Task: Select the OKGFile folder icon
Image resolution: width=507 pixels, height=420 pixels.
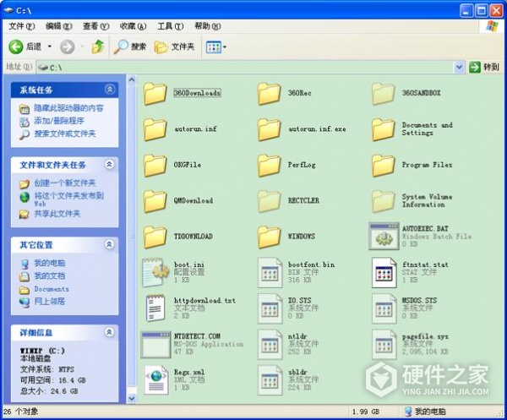Action: pos(155,166)
